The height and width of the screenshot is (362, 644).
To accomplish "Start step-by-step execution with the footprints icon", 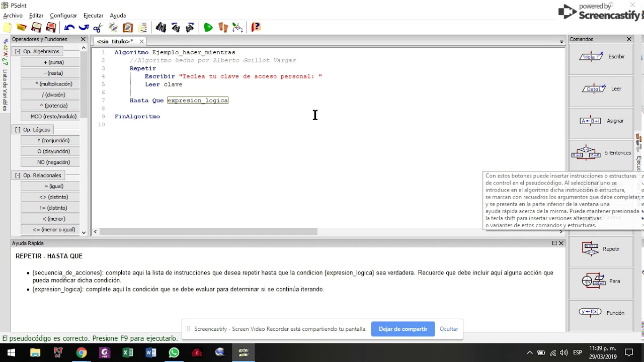I will (223, 28).
